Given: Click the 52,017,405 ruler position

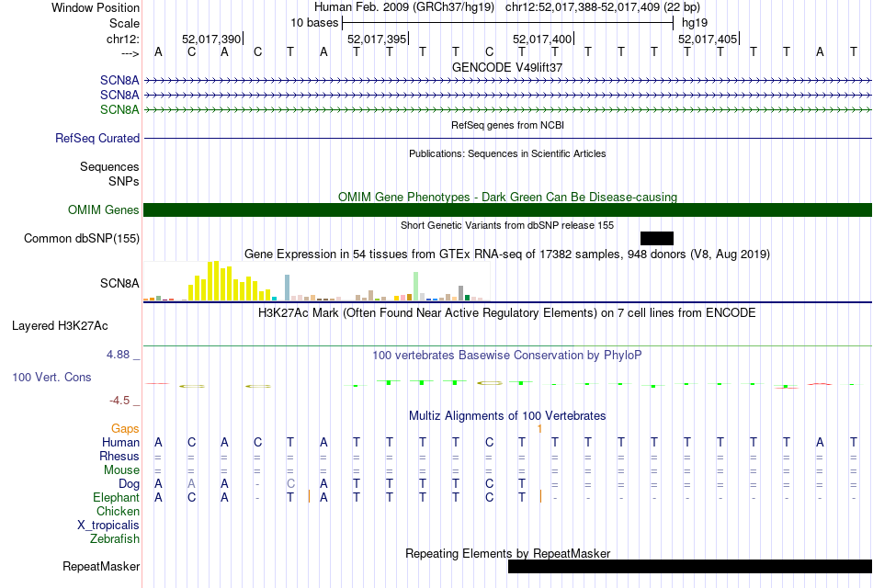Looking at the screenshot, I should click(708, 39).
